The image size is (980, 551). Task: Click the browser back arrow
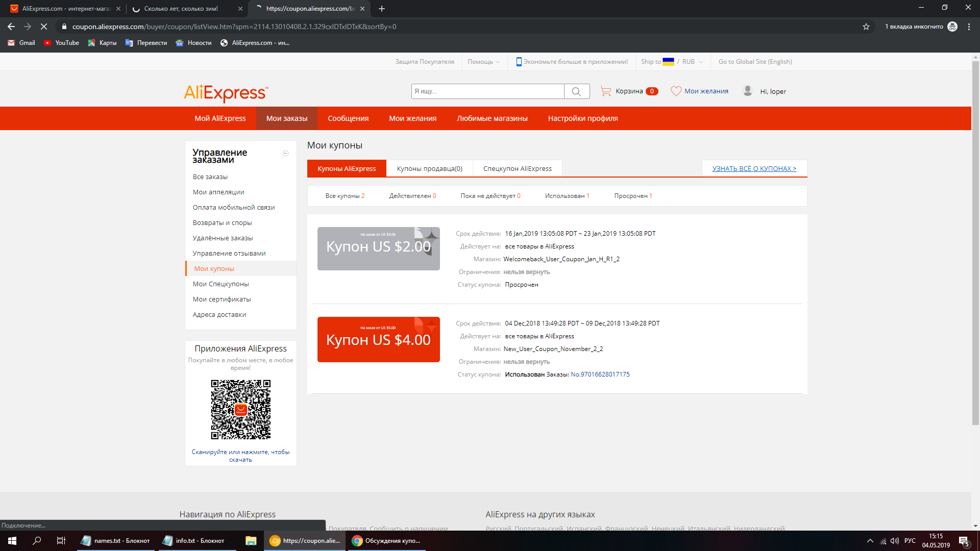point(11,27)
